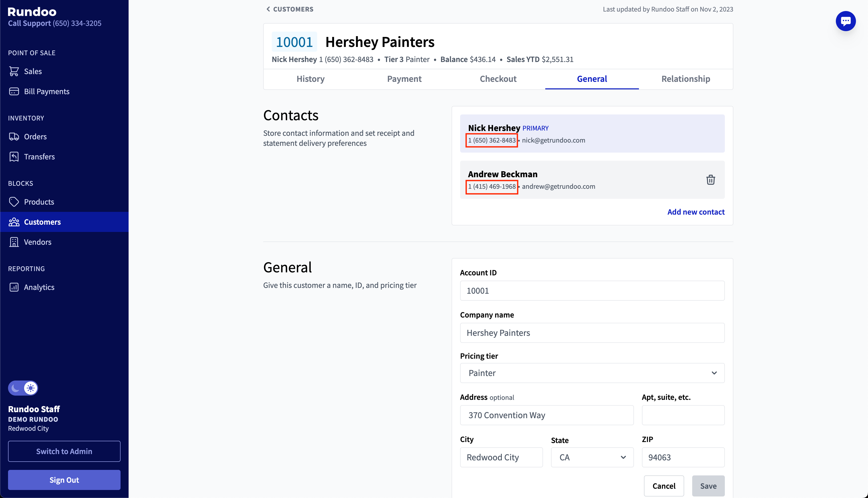Click the Company name input field

(592, 333)
